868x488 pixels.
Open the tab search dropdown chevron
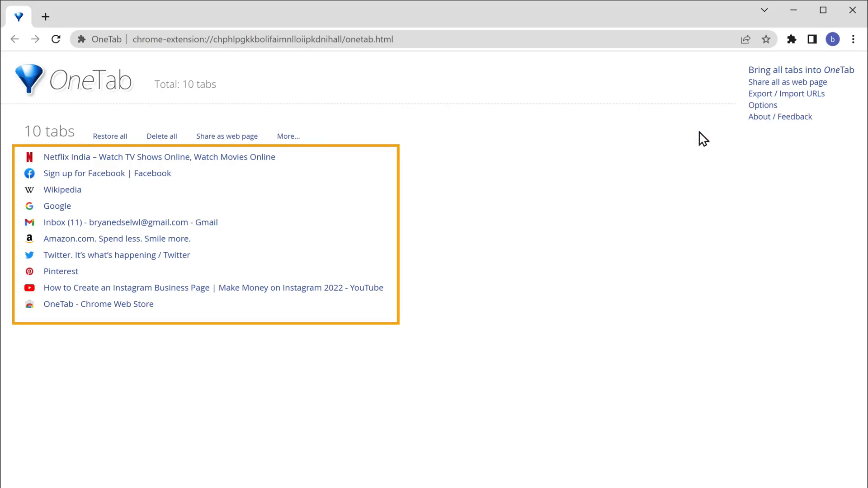[764, 10]
